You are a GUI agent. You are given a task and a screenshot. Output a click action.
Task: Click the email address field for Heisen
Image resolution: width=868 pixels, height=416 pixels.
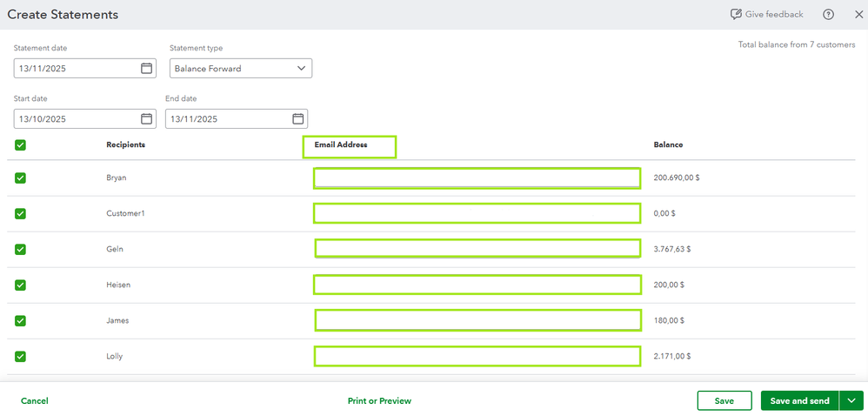(x=477, y=285)
